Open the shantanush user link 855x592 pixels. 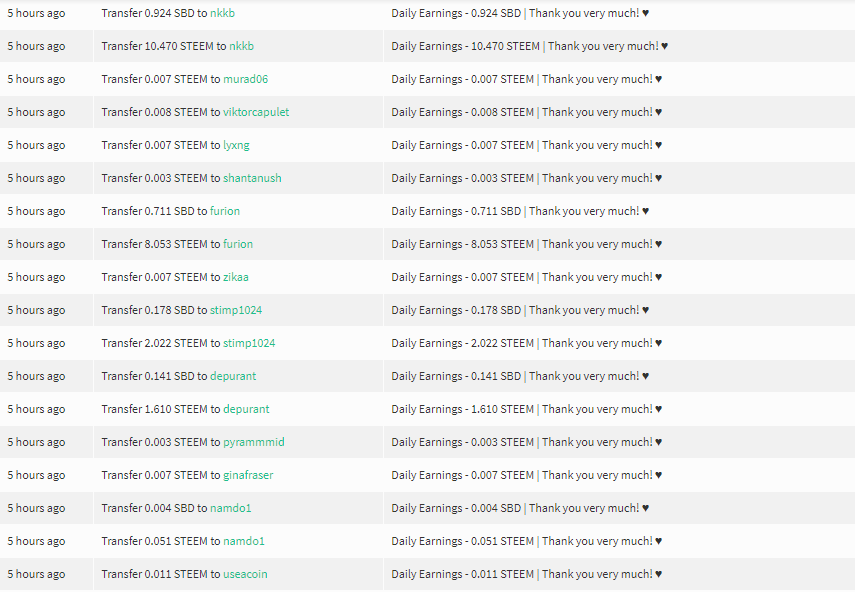252,178
